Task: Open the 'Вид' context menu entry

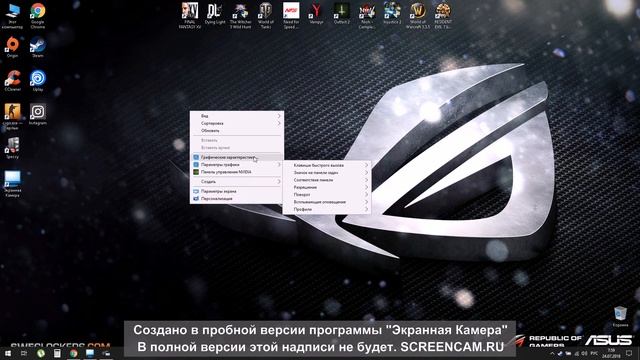Action: 237,116
